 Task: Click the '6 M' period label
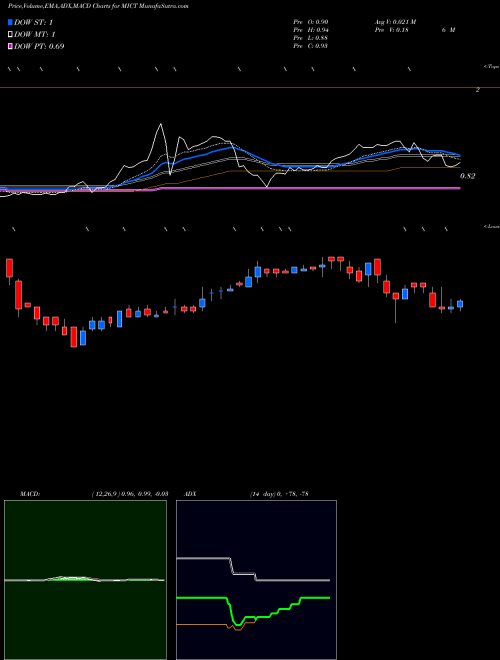(448, 30)
